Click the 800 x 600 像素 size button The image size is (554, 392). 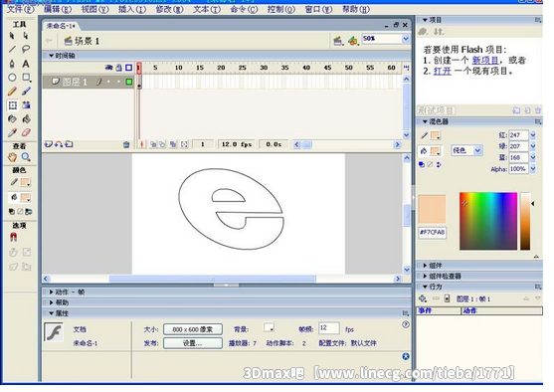tap(193, 329)
